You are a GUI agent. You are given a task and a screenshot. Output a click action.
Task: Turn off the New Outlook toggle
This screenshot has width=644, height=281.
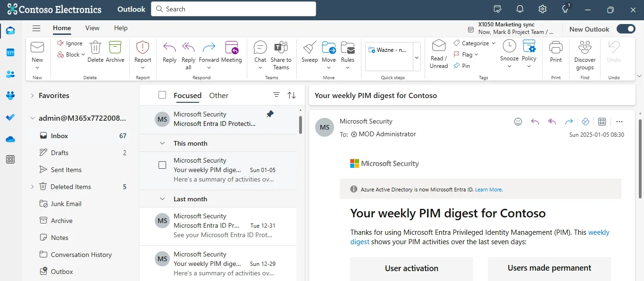tap(626, 29)
